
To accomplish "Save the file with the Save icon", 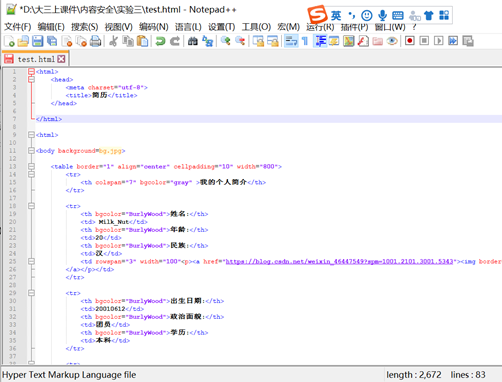I will coord(37,41).
